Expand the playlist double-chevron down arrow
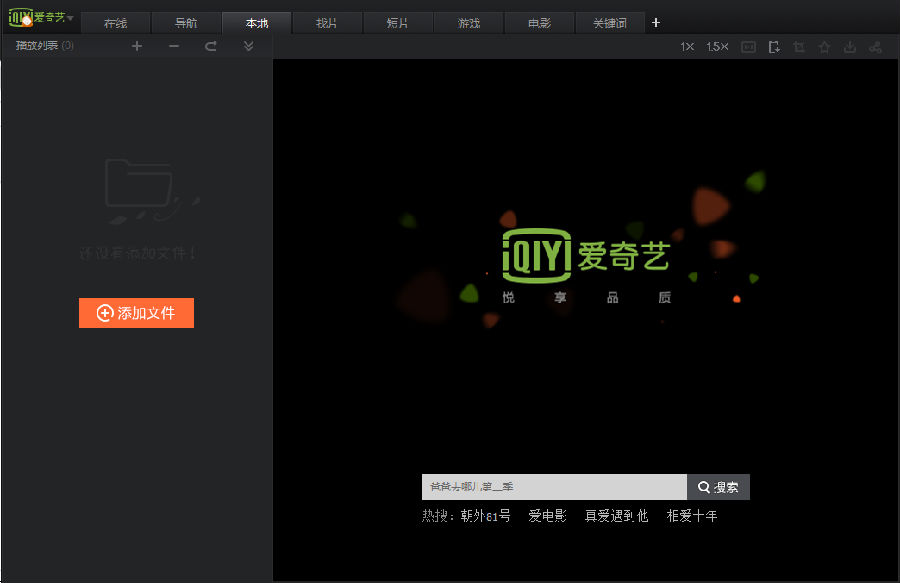This screenshot has height=583, width=900. 248,46
